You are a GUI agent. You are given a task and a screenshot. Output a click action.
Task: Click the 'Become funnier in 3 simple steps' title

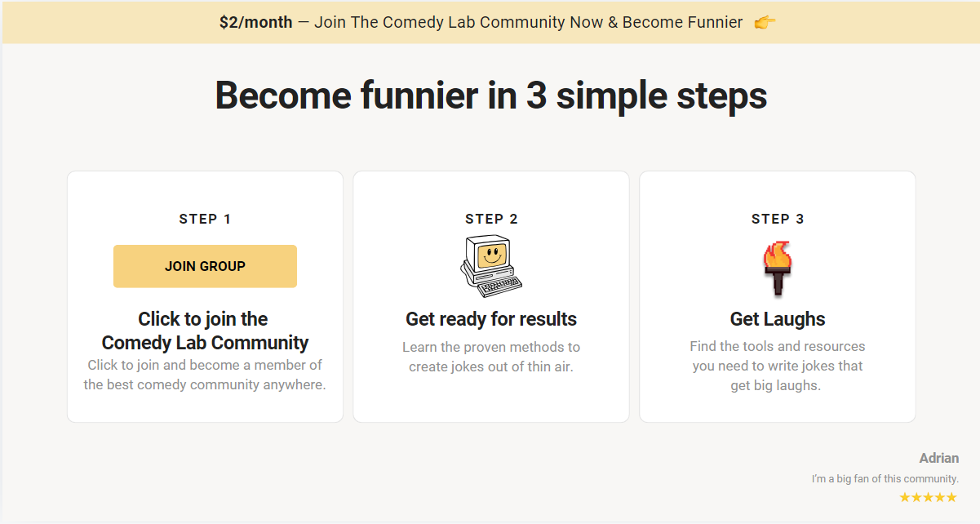click(x=490, y=96)
